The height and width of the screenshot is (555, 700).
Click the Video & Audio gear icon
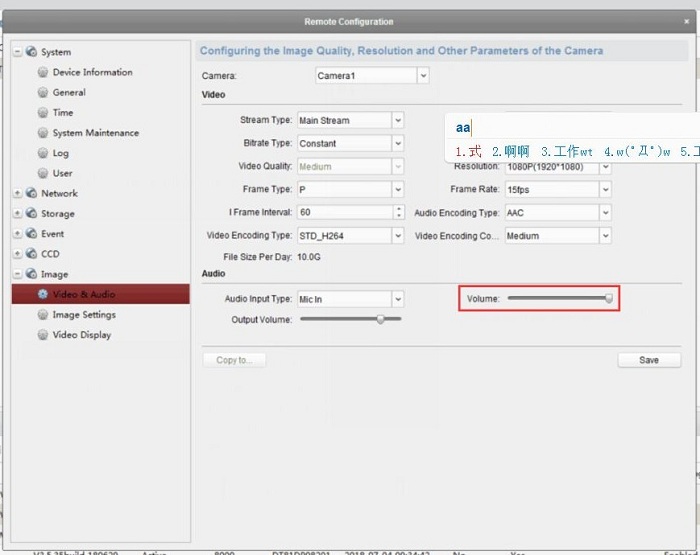(x=43, y=294)
